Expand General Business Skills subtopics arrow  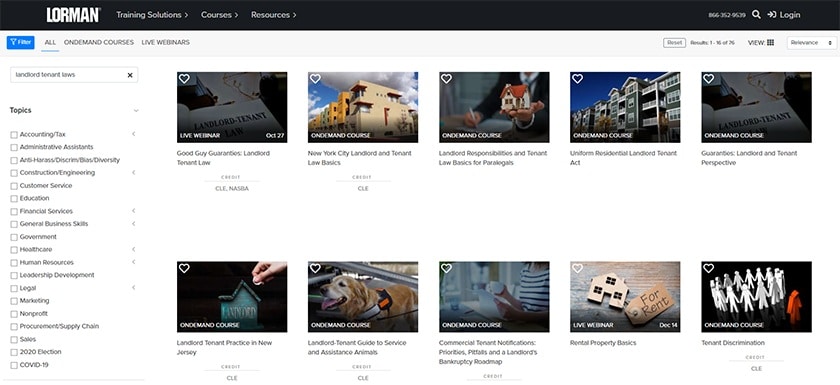(133, 223)
